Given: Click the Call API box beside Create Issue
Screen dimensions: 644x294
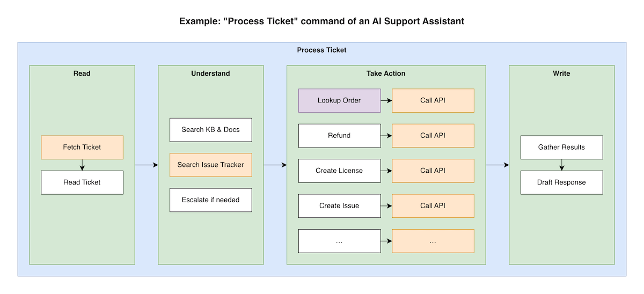Looking at the screenshot, I should tap(433, 205).
